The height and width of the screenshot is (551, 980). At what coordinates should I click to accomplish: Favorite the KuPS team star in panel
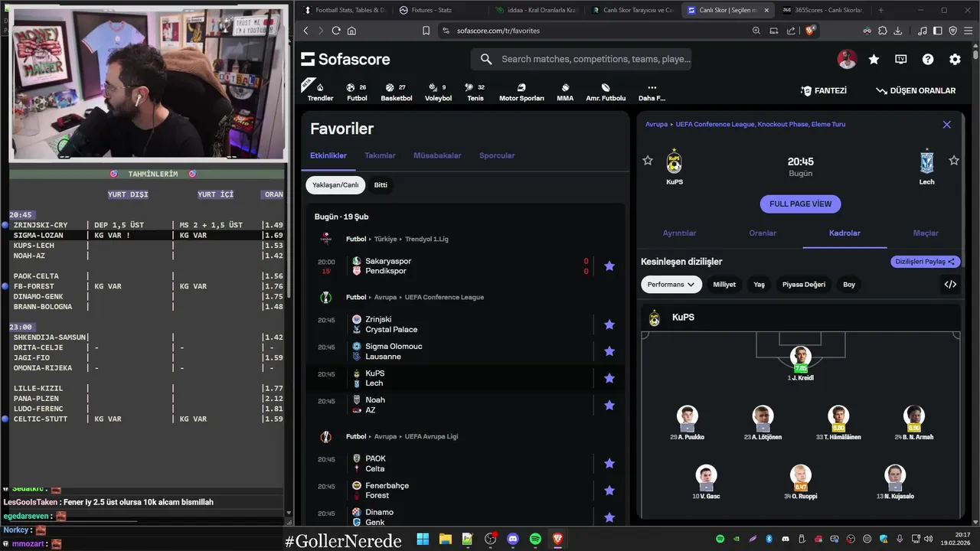[648, 160]
